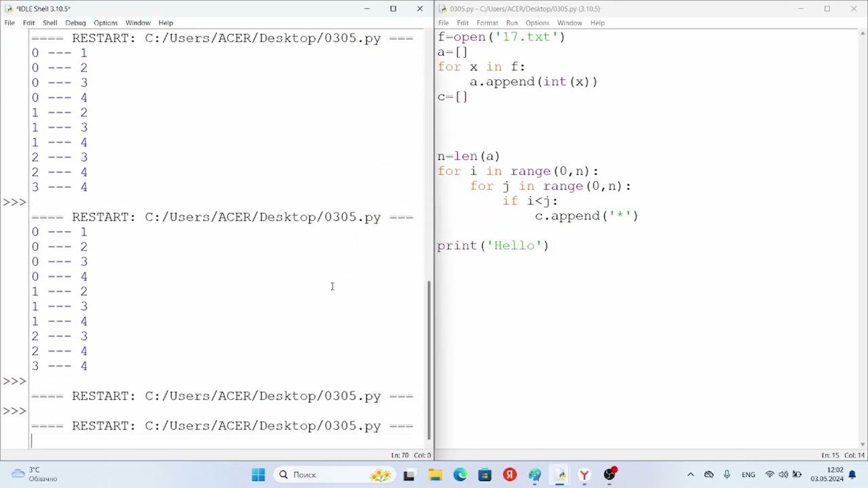Click the code line print('Hello')

coord(493,246)
